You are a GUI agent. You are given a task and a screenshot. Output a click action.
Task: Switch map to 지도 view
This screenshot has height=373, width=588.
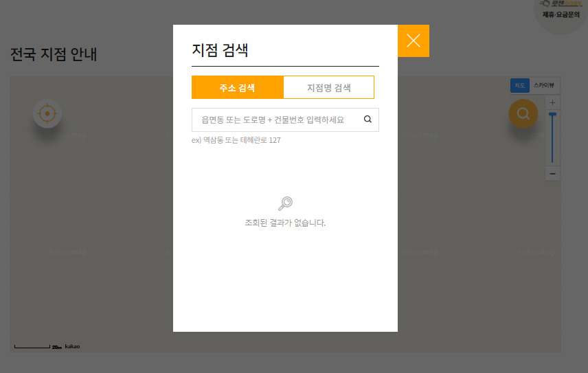pyautogui.click(x=520, y=85)
